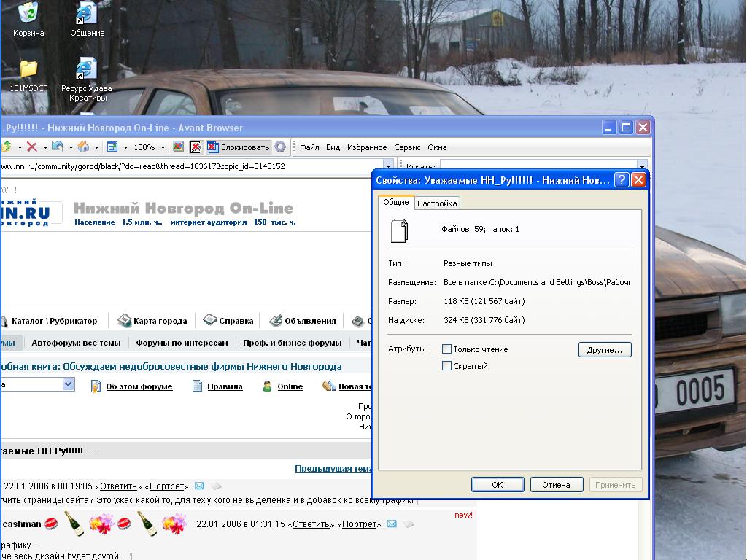Click the help question mark in properties dialog
This screenshot has height=560, width=747.
click(622, 180)
